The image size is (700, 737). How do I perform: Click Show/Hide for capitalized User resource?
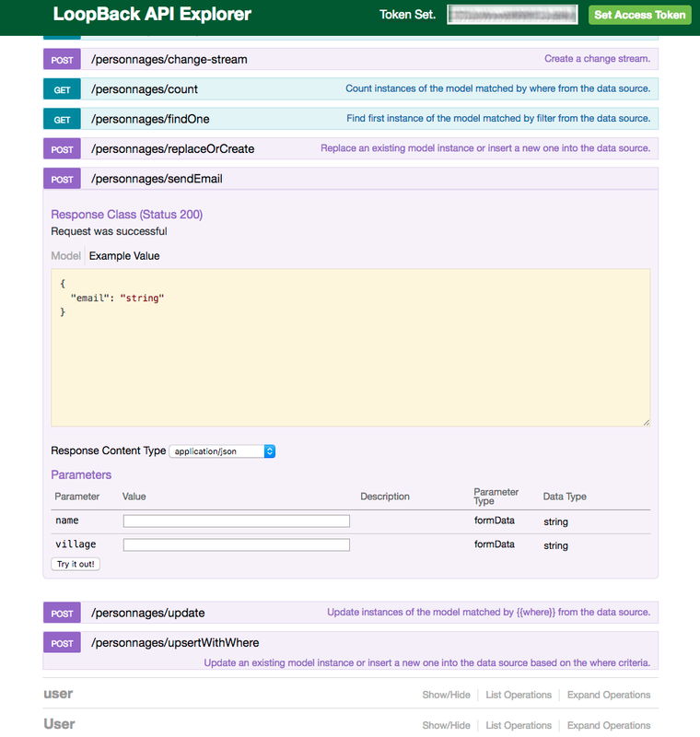(x=446, y=725)
